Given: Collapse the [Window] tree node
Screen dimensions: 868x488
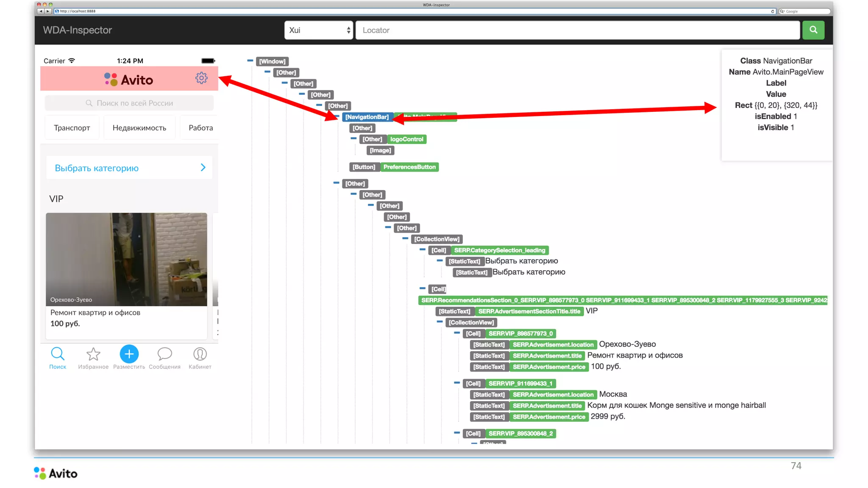Looking at the screenshot, I should tap(250, 61).
